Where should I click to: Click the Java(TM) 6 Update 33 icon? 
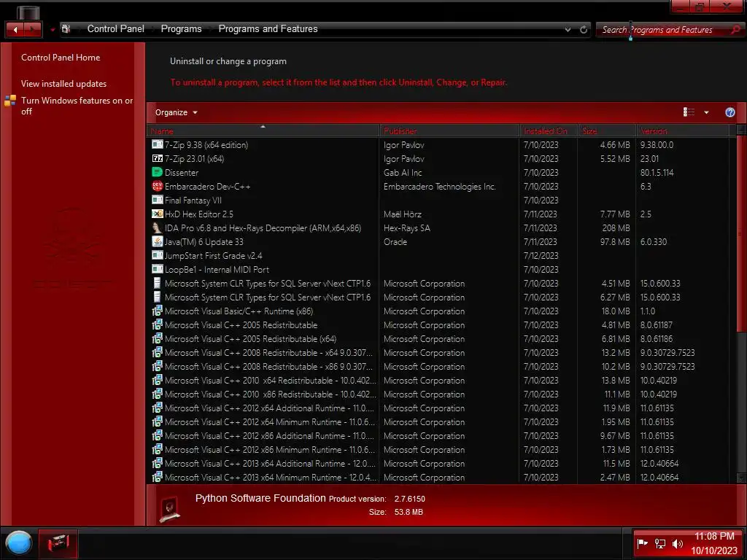(x=158, y=241)
